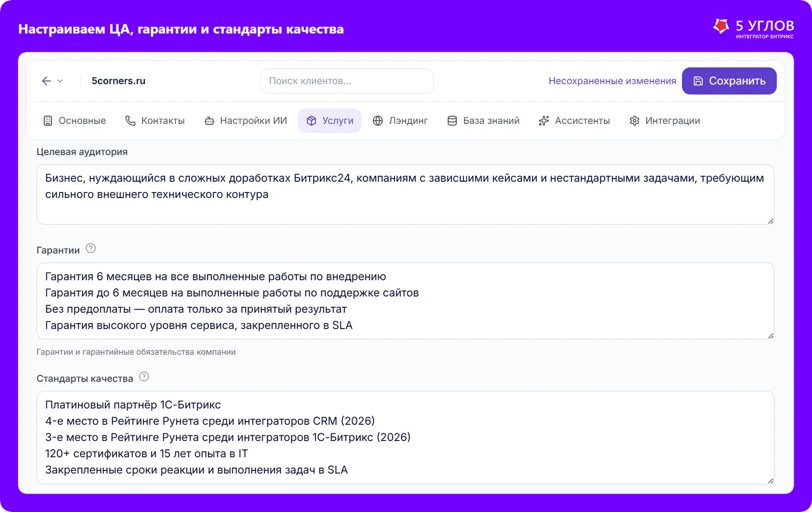Image resolution: width=812 pixels, height=512 pixels.
Task: Click line Гарантия 6 месяцев на все выполненные работы
Action: click(x=216, y=276)
